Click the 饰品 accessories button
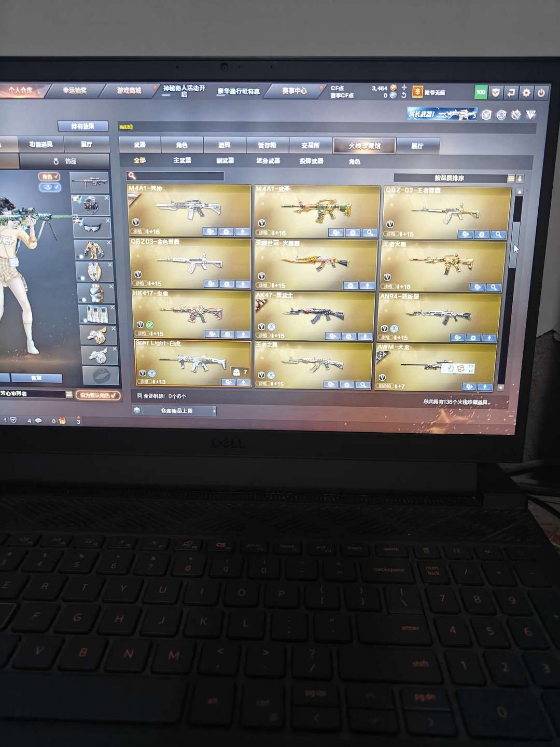This screenshot has height=747, width=560. coord(65,161)
